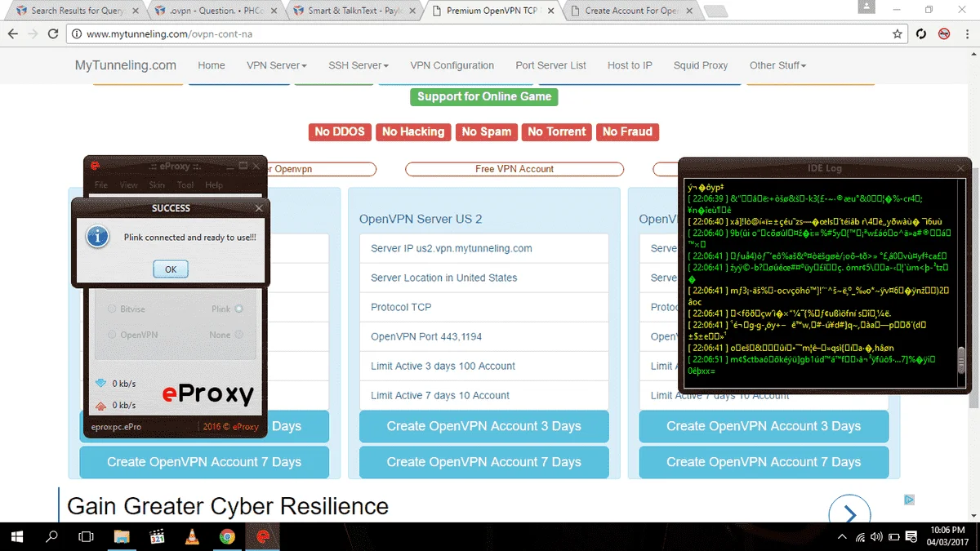The image size is (980, 551).
Task: Click the blue info icon in SUCCESS dialog
Action: coord(97,237)
